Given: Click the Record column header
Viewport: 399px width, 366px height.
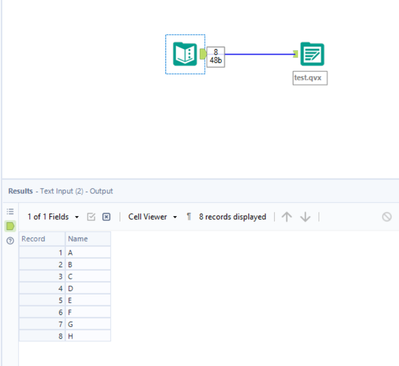Looking at the screenshot, I should pos(42,239).
